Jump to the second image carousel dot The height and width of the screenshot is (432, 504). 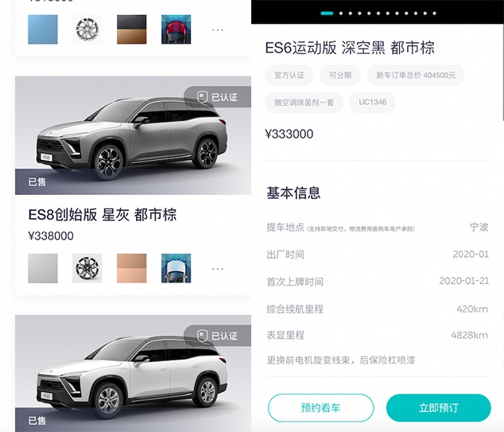point(341,14)
